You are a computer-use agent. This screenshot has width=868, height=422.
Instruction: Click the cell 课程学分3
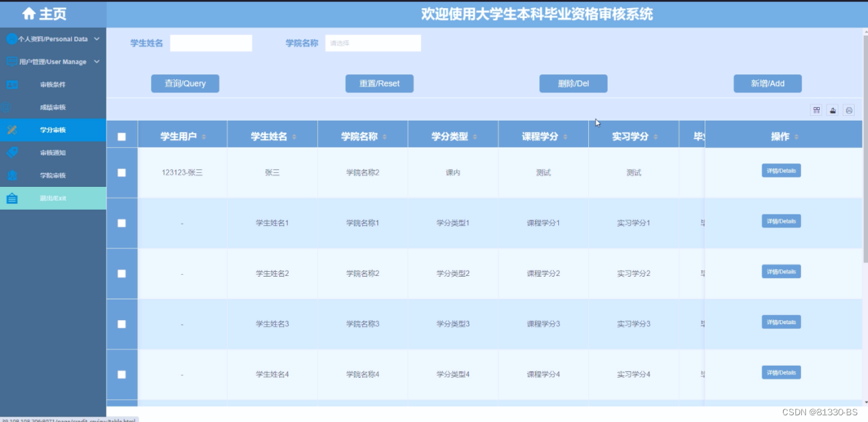543,324
